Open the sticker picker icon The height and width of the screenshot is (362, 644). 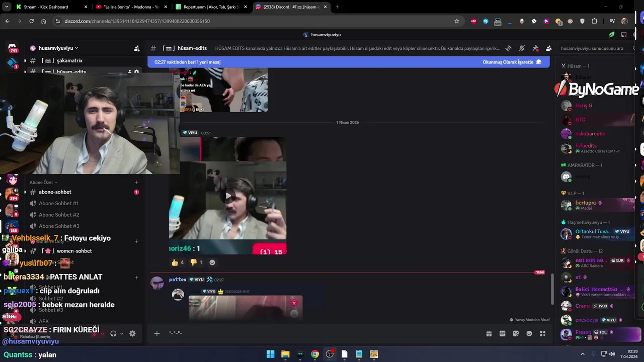[516, 333]
